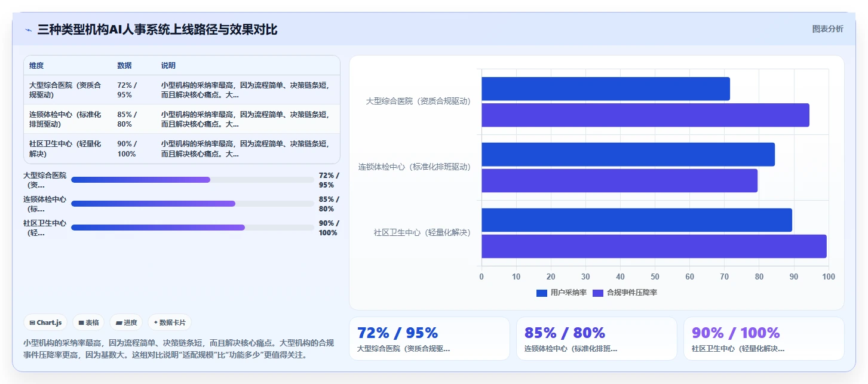Screen dimensions: 868x384
Task: Toggle the 用户采纳率 legend label
Action: click(569, 293)
